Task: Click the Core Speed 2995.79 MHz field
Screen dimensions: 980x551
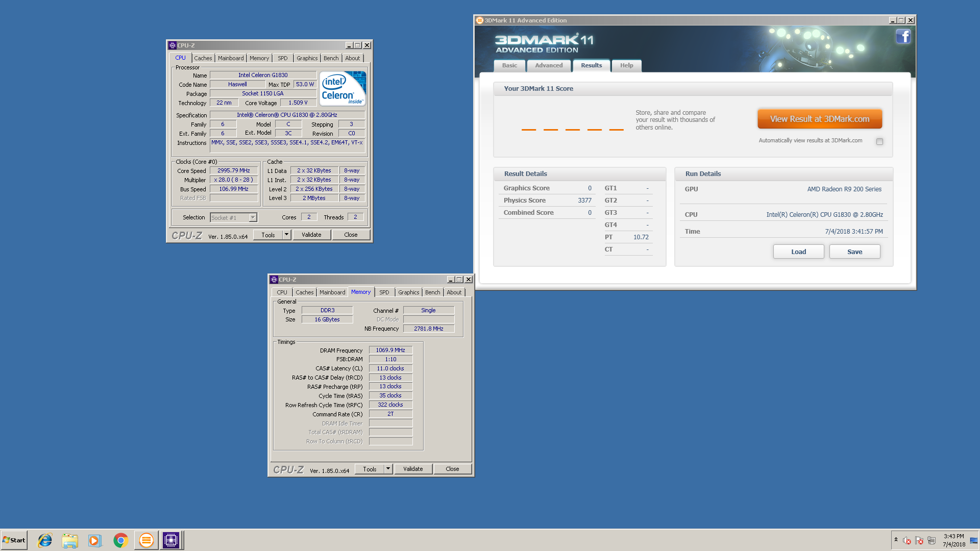Action: coord(234,171)
